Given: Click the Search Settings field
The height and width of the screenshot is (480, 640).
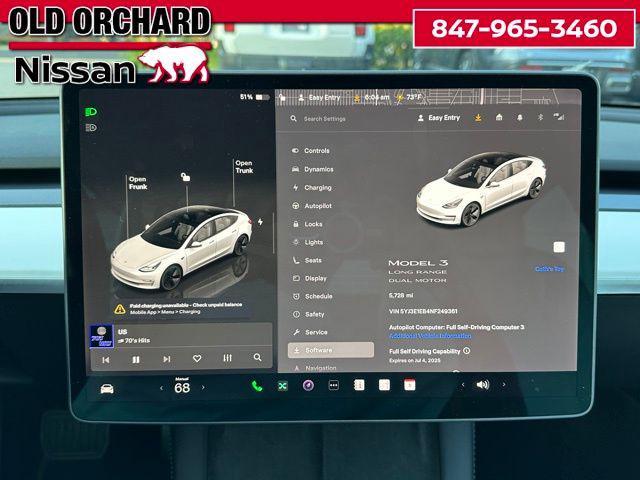Looking at the screenshot, I should pyautogui.click(x=324, y=119).
